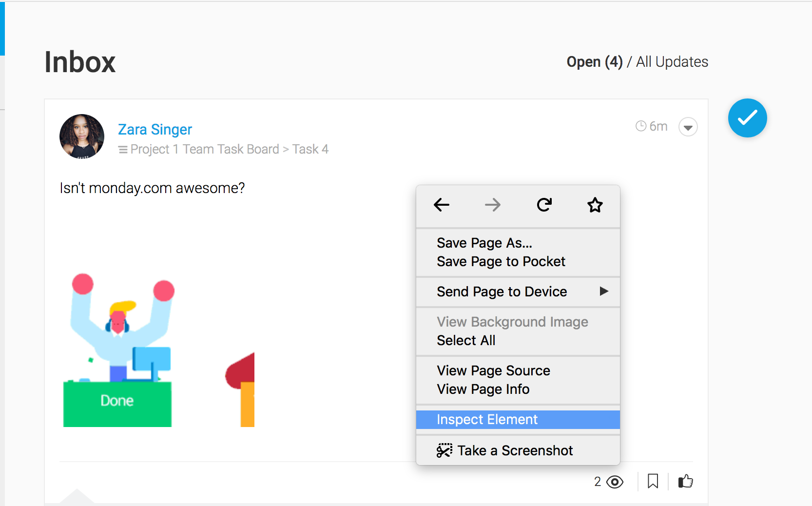Open Zara Singer's profile link
The image size is (812, 506).
[155, 129]
